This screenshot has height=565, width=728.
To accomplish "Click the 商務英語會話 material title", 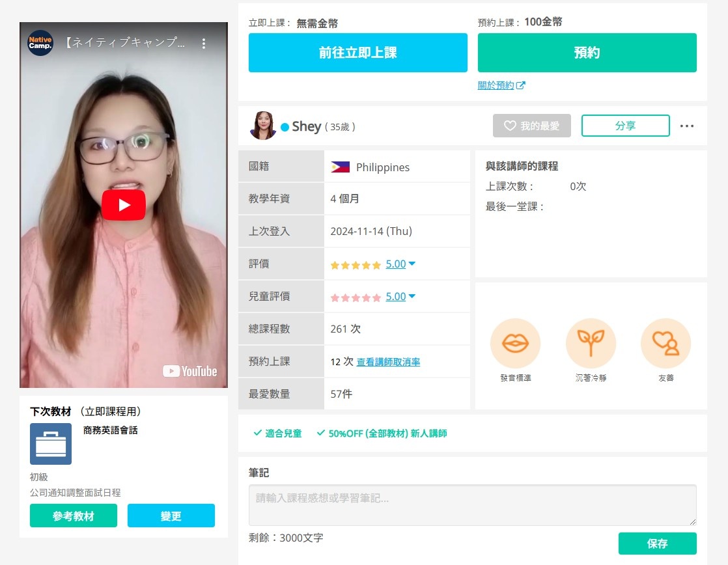I will point(111,430).
